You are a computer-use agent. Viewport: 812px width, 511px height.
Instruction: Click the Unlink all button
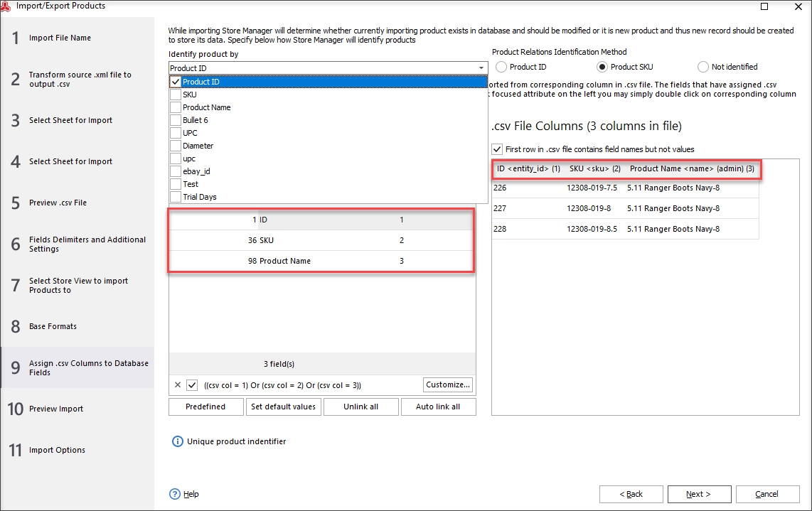(361, 407)
